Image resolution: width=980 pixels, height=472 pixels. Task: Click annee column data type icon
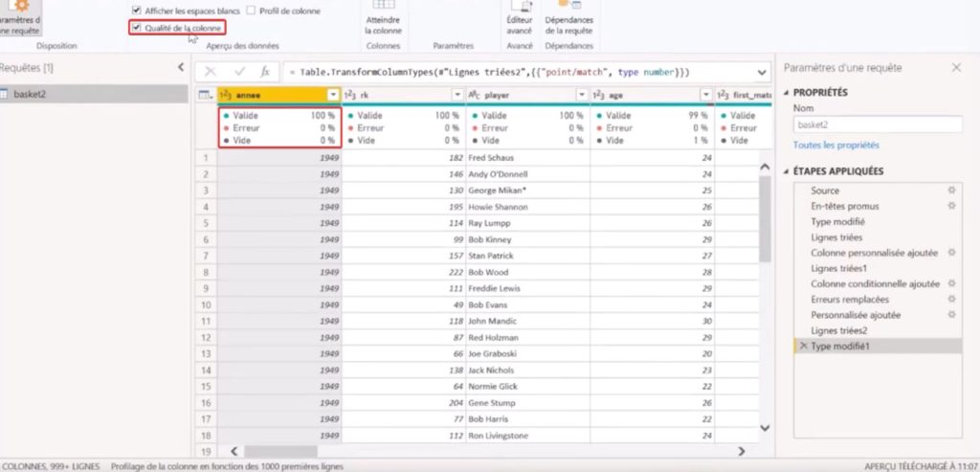(226, 95)
